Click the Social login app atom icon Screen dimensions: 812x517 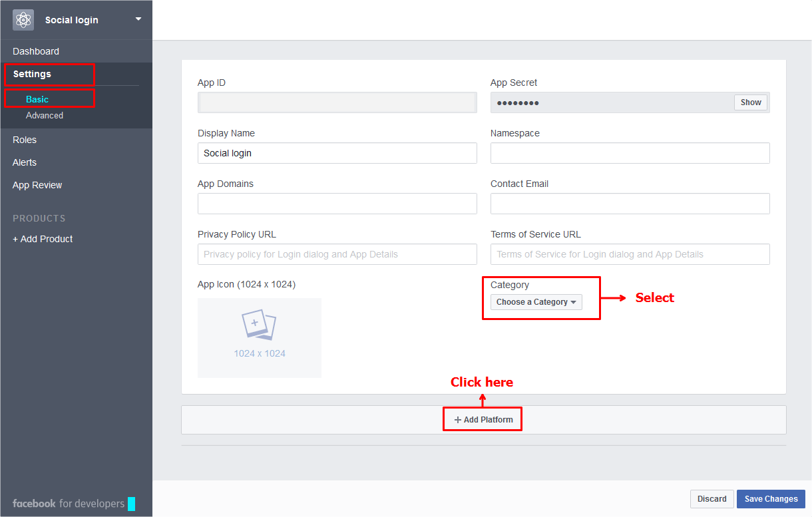[x=23, y=20]
